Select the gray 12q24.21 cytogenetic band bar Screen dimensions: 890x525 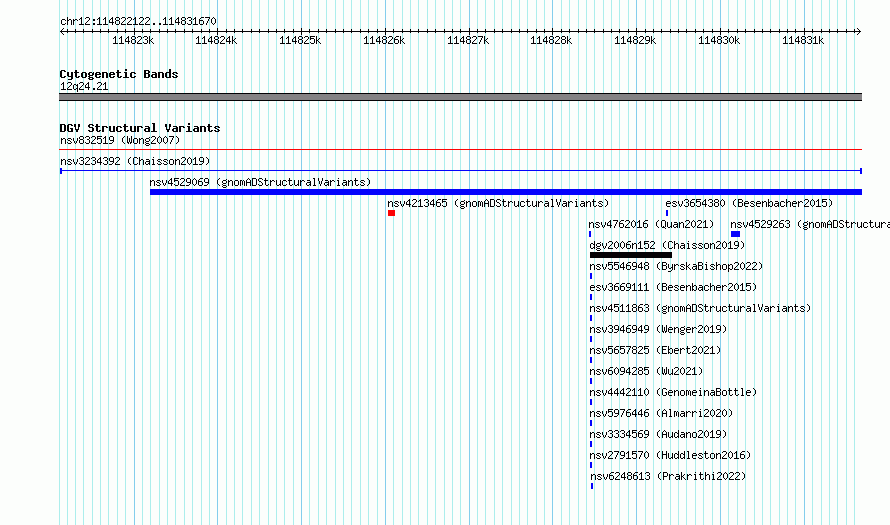click(460, 97)
